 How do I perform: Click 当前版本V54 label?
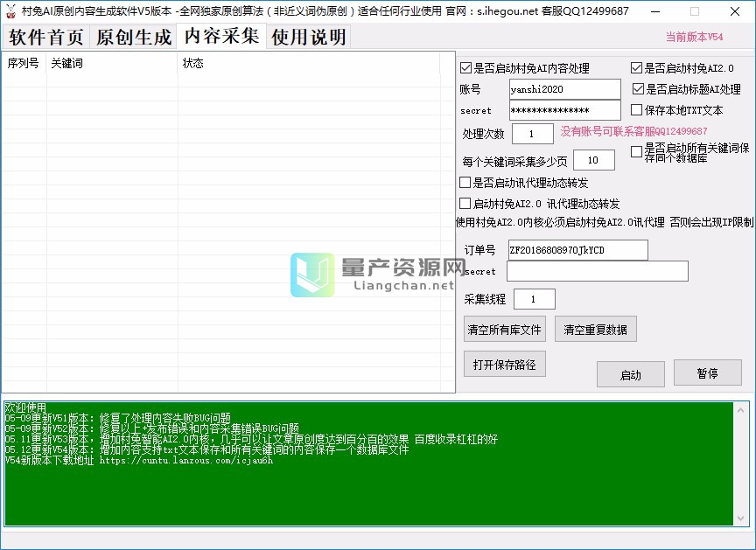tap(694, 37)
